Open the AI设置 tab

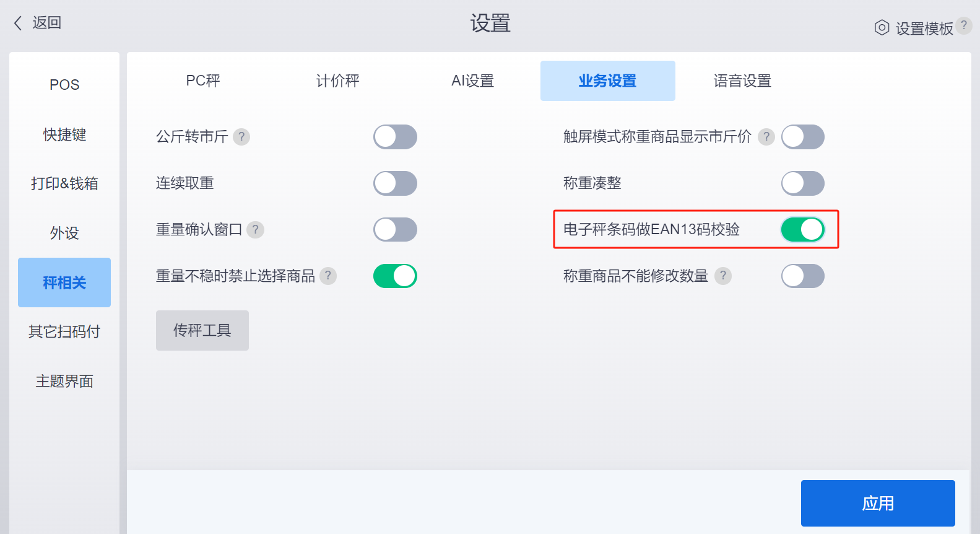(x=473, y=81)
